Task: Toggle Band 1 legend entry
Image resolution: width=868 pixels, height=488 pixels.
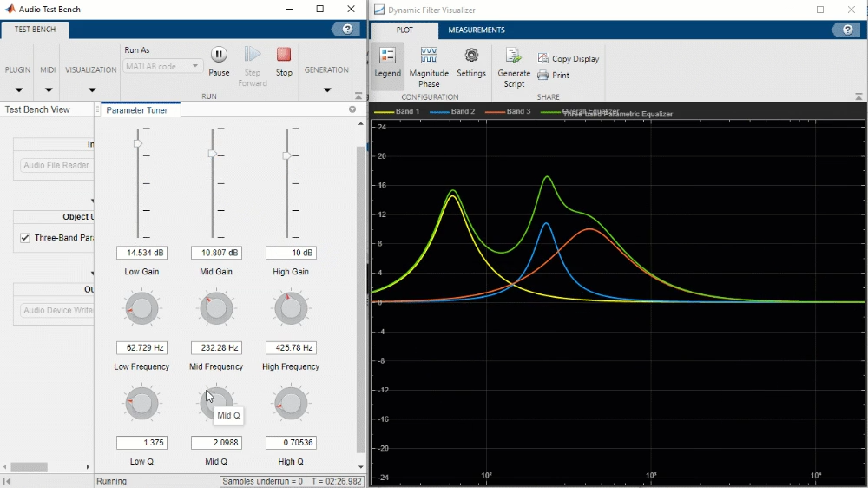Action: pos(397,111)
